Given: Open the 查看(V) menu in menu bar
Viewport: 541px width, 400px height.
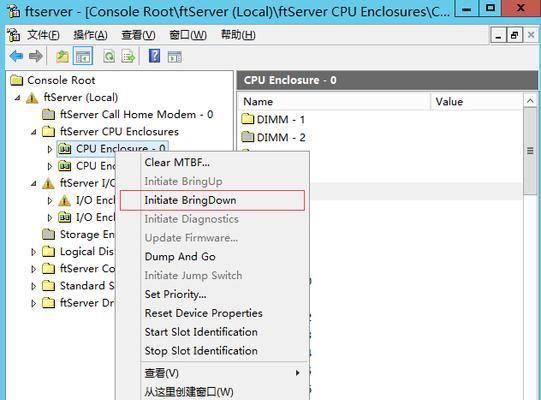Looking at the screenshot, I should click(138, 35).
